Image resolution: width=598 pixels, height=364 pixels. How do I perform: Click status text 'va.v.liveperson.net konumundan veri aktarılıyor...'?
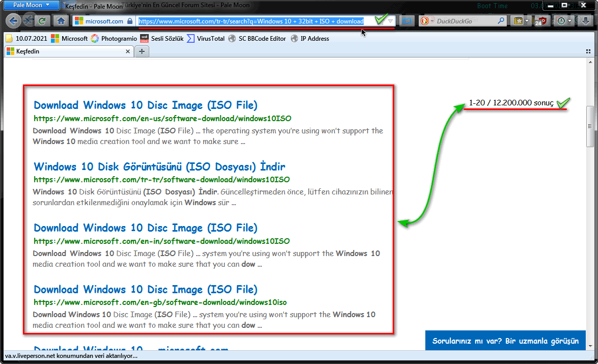[71, 356]
